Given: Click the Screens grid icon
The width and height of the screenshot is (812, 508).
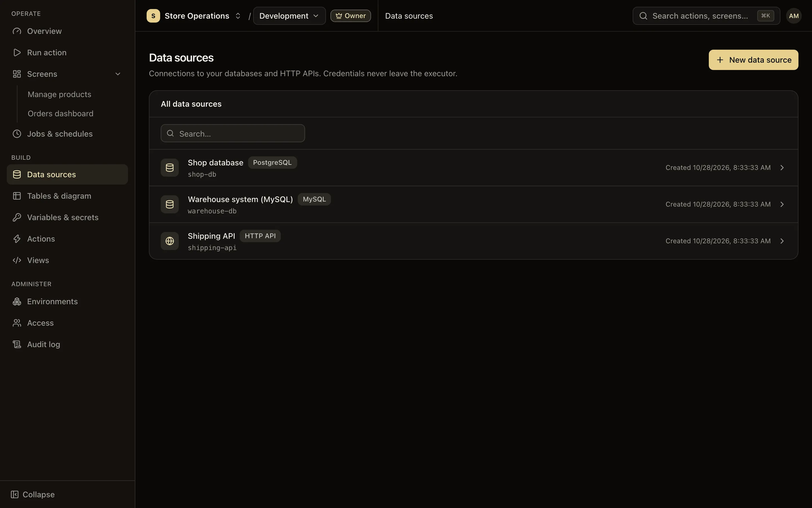Looking at the screenshot, I should pos(17,74).
